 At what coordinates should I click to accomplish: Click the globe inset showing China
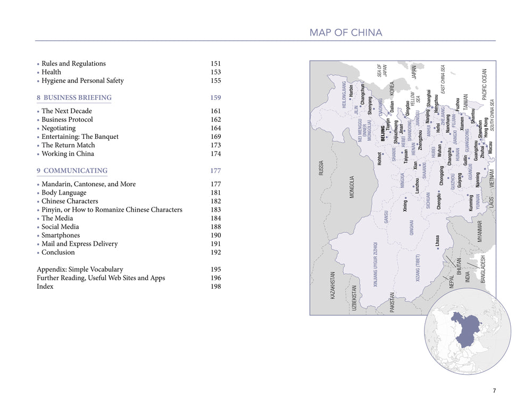(x=468, y=331)
